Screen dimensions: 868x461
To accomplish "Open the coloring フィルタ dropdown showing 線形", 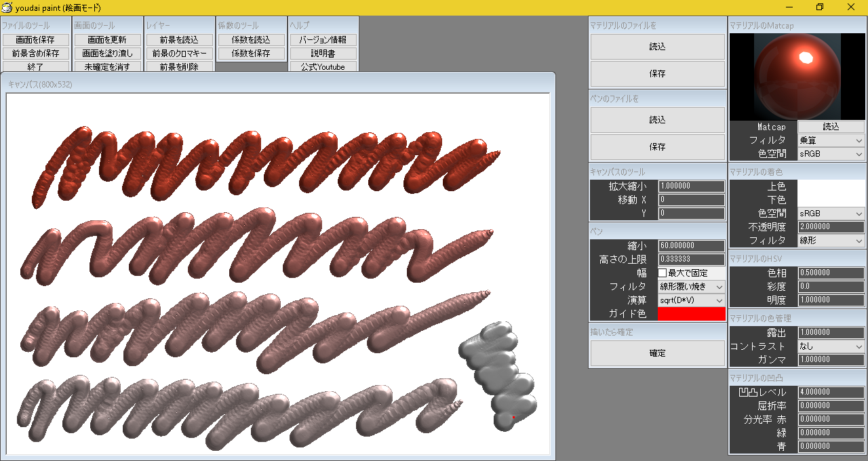I will coord(831,241).
